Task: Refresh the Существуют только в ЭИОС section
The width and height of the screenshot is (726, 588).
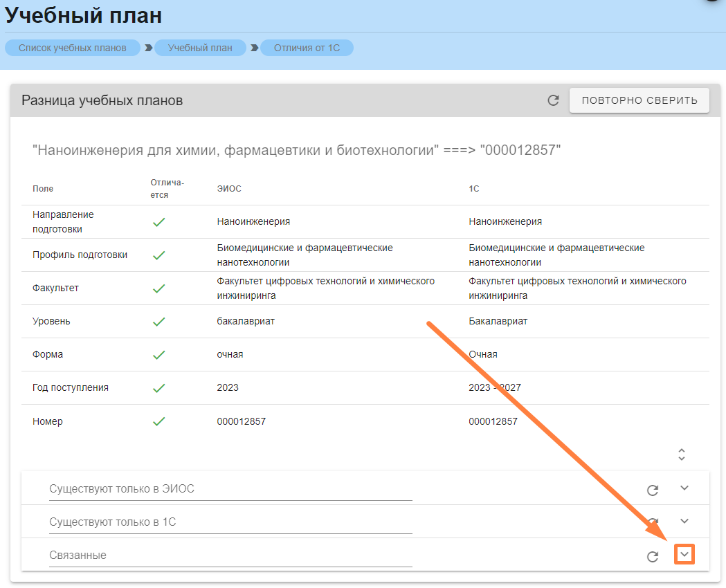Action: pos(652,490)
